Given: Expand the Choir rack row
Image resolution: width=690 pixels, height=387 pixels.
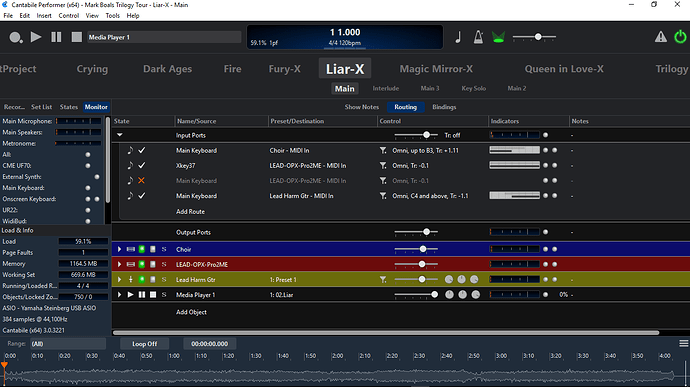Looking at the screenshot, I should [119, 249].
